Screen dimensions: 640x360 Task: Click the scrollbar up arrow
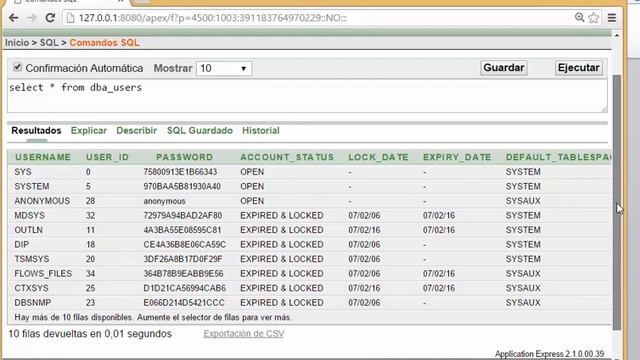point(617,36)
